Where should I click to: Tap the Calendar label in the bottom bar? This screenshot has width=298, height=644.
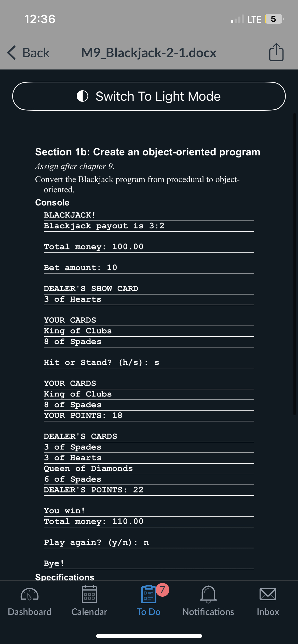point(89,612)
